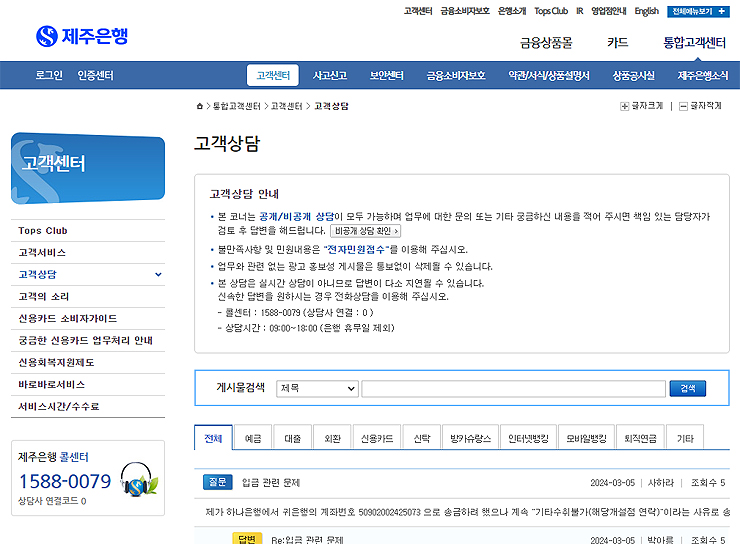Click the 고객센터 menu in blue bar

(273, 75)
